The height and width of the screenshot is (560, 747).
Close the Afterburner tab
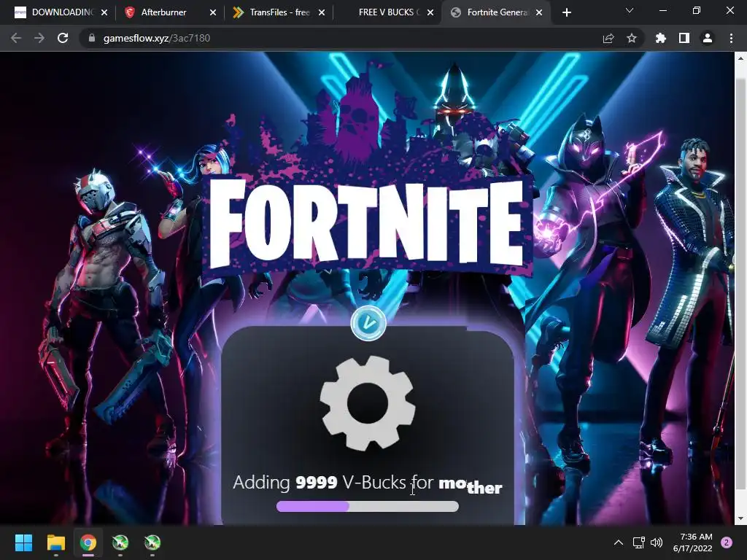pyautogui.click(x=213, y=13)
